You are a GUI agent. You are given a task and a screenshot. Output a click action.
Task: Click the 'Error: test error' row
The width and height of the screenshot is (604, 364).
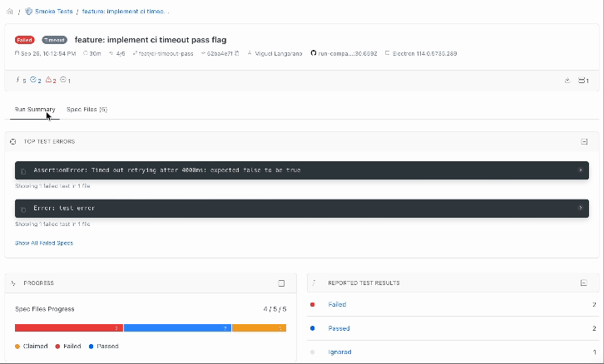tap(302, 208)
